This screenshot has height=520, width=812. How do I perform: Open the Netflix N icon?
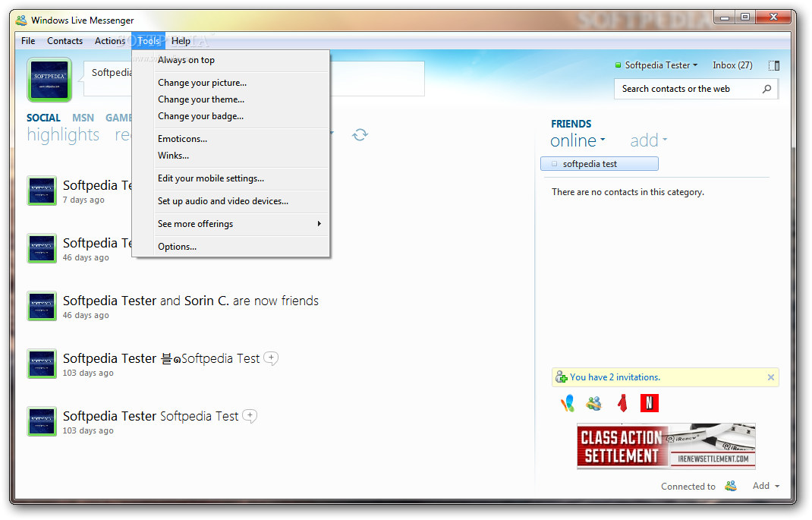[x=650, y=403]
